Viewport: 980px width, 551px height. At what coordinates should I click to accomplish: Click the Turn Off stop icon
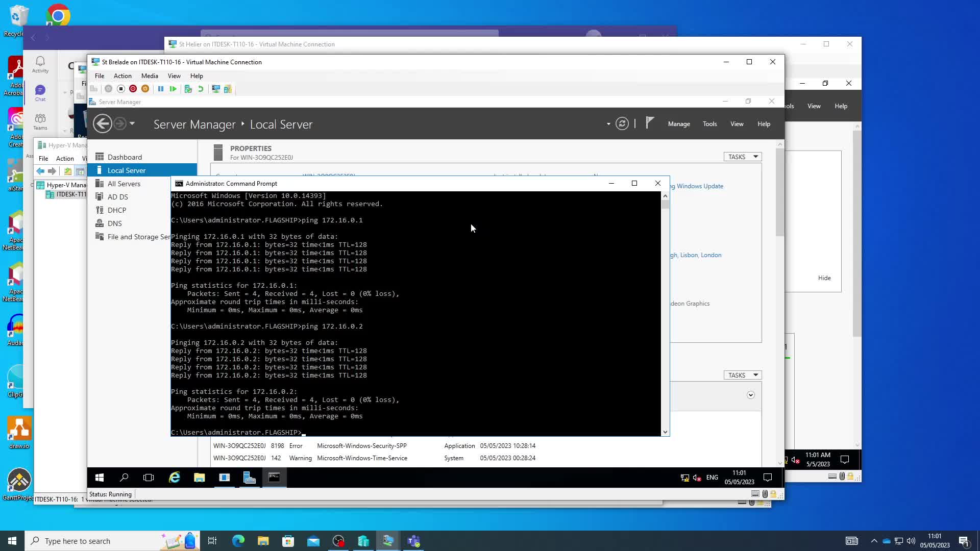[x=121, y=89]
